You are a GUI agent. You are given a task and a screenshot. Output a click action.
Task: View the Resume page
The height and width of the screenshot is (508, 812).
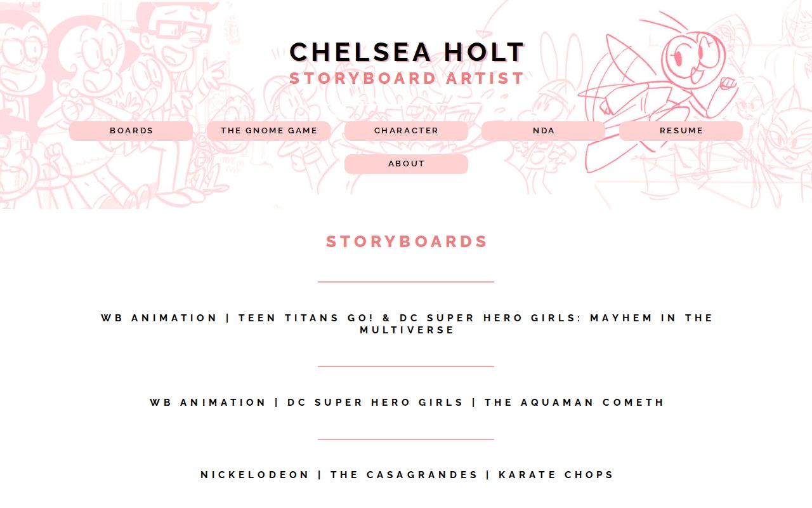point(681,131)
